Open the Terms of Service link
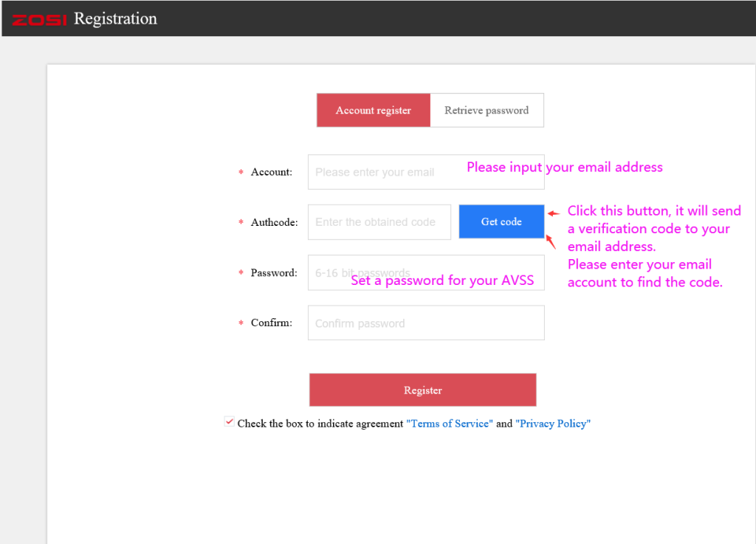The height and width of the screenshot is (544, 756). 449,423
